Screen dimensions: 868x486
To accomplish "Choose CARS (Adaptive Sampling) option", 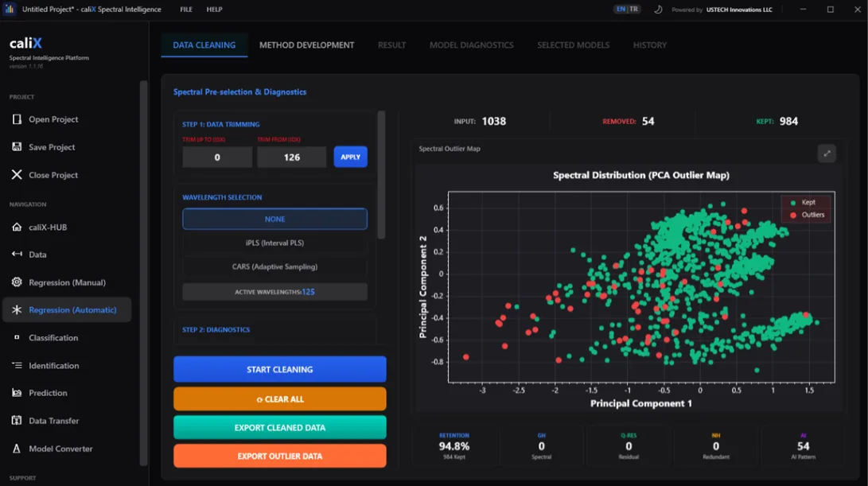I will (274, 266).
